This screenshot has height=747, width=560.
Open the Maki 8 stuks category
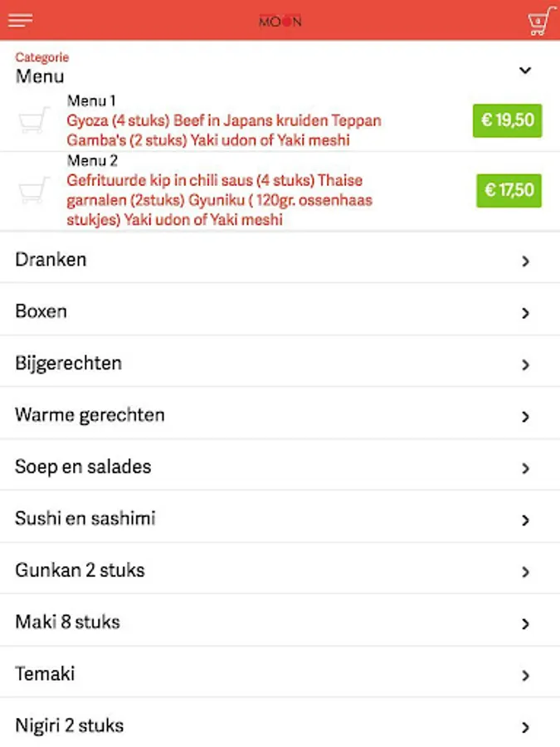click(x=280, y=622)
